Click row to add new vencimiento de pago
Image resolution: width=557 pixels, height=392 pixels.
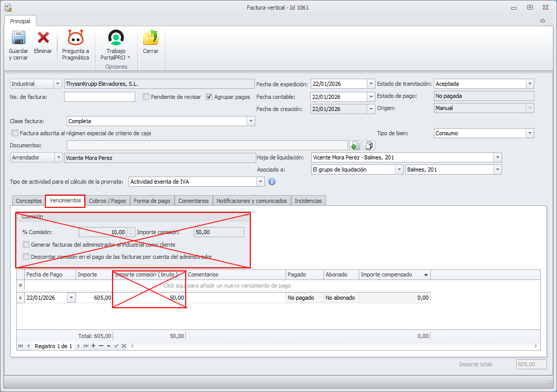tap(227, 286)
